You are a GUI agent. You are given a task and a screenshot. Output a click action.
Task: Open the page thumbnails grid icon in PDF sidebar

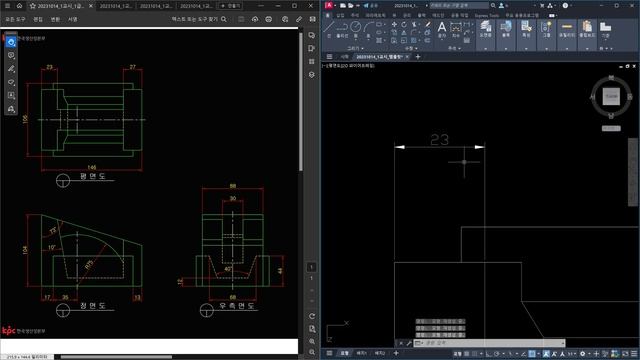[312, 62]
